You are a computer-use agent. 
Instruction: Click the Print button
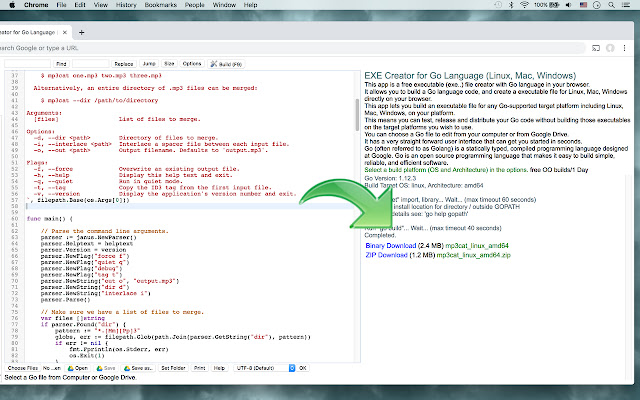(200, 368)
